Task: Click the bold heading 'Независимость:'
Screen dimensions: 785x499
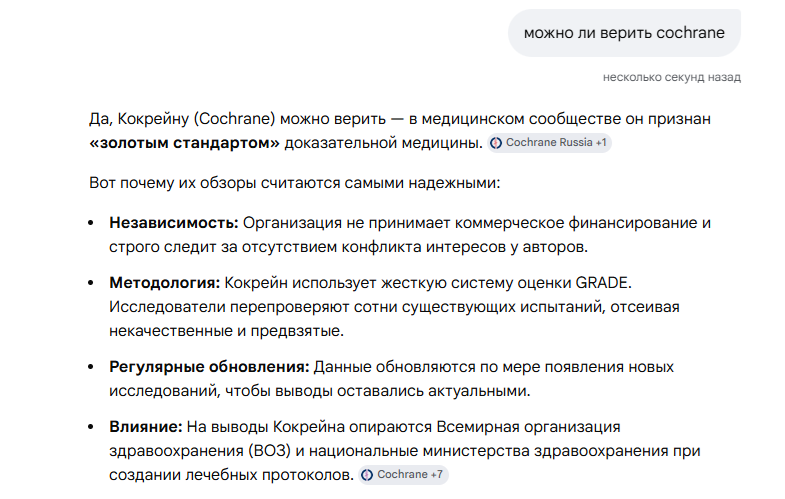Action: click(x=174, y=223)
